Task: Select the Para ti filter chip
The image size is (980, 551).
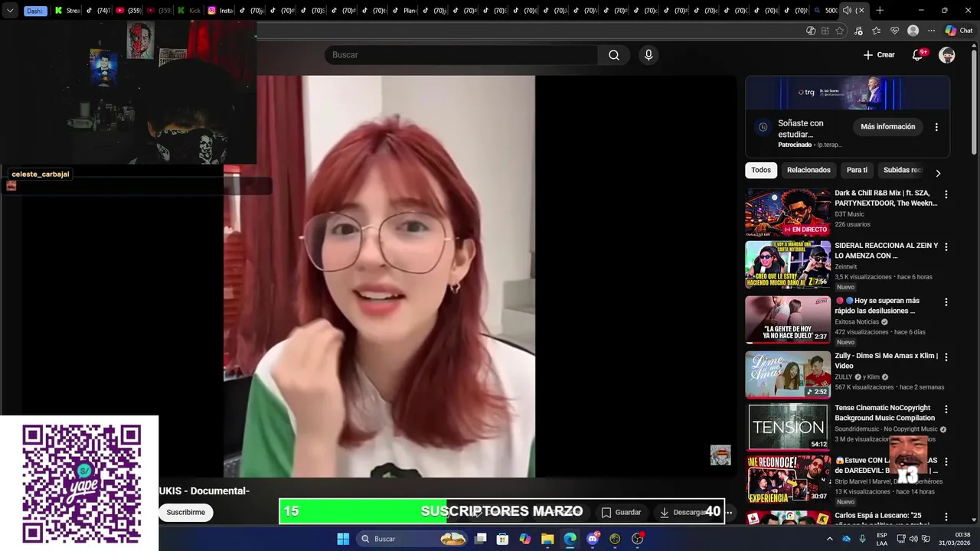Action: point(857,171)
